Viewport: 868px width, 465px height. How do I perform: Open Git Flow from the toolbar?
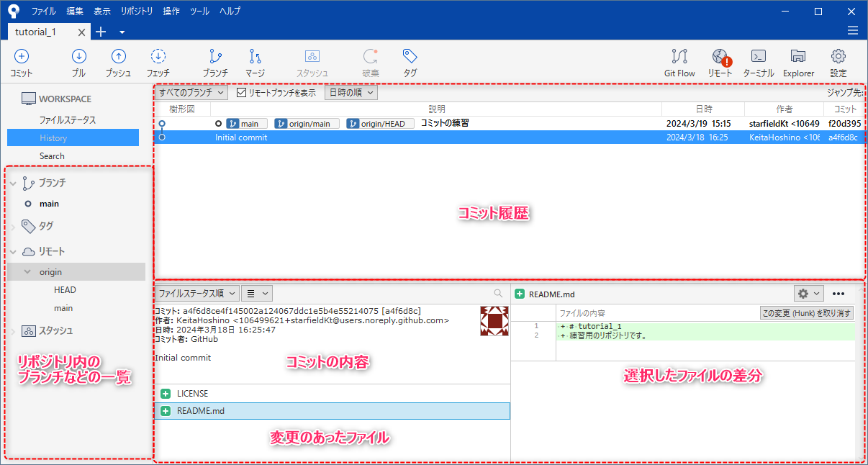click(679, 63)
